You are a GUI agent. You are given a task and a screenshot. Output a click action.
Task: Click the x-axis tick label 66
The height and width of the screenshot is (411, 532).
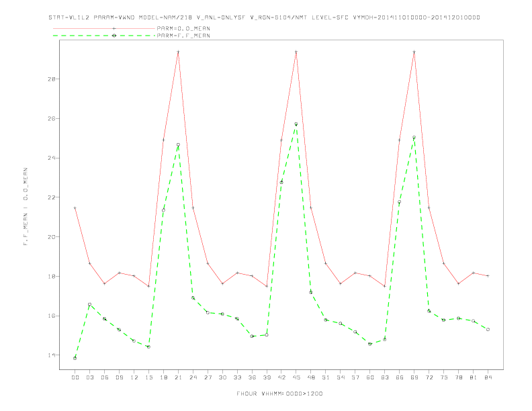coord(400,377)
